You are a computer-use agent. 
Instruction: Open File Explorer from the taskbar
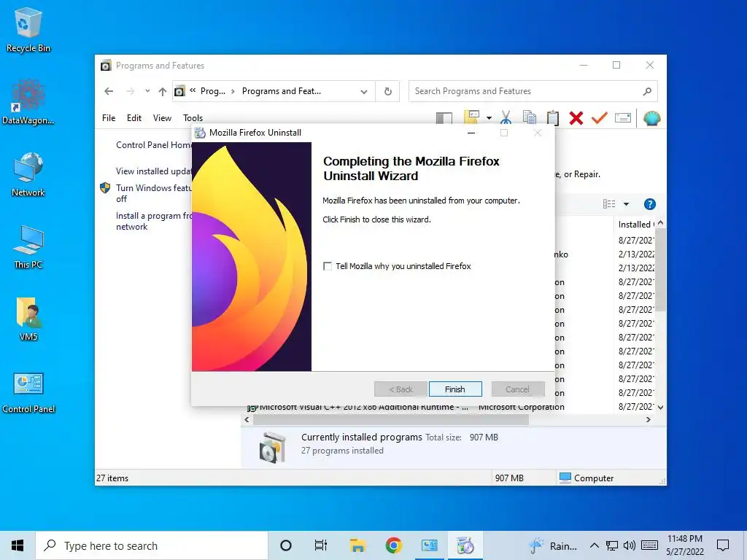(x=357, y=545)
